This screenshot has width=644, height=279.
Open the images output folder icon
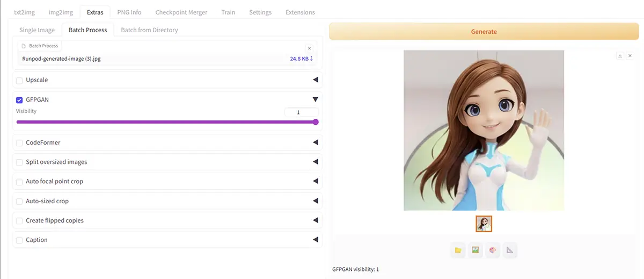click(458, 250)
